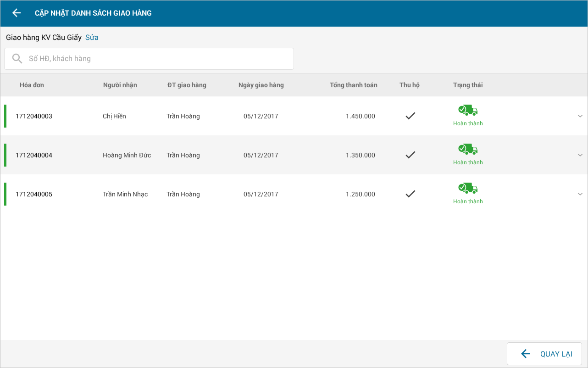Click the search magnifier icon
Screen dimensions: 588x368
click(17, 58)
